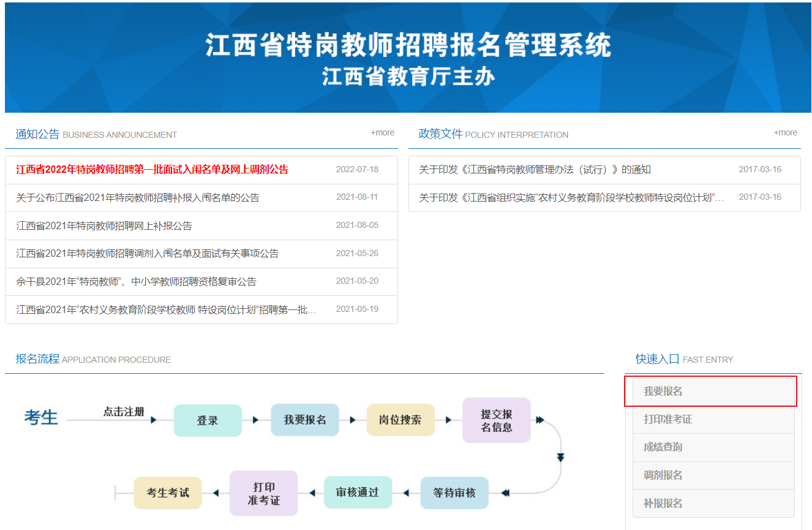Open 余干县2021年 资格复审公告 link

(136, 282)
